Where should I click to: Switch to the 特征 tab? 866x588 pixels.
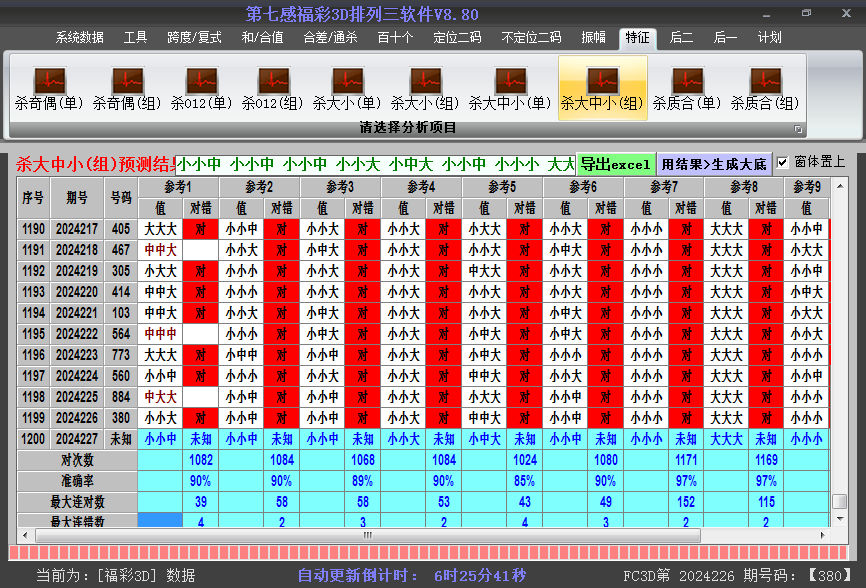pos(637,37)
